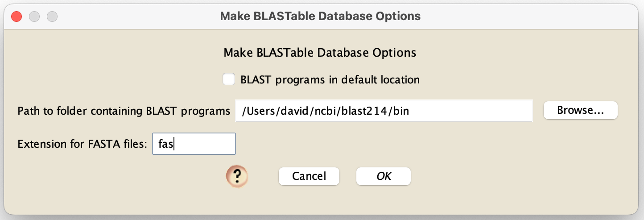This screenshot has height=220, width=644.
Task: Click the 'Extension for FASTA files:' label
Action: (83, 144)
